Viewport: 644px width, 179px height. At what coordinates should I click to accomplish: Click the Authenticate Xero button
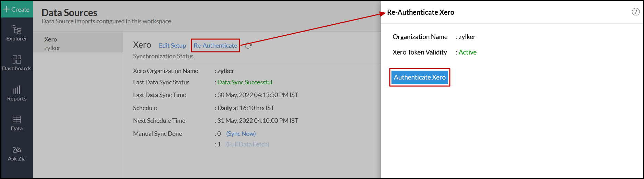(420, 77)
